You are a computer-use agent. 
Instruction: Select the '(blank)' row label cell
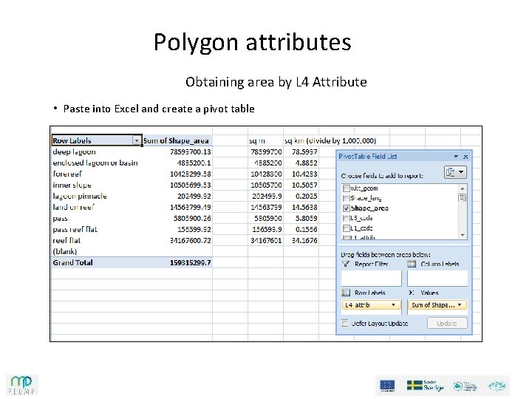[96, 251]
